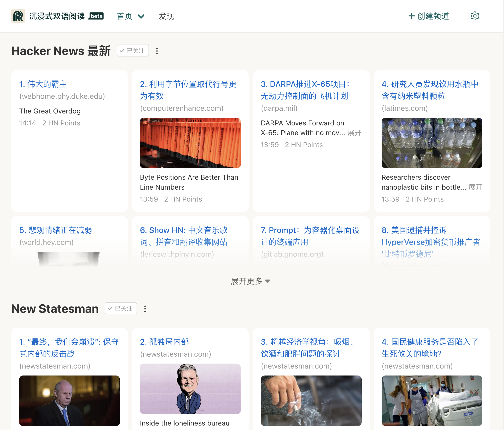This screenshot has width=504, height=430.
Task: Click the latimes.com source text
Action: click(405, 108)
